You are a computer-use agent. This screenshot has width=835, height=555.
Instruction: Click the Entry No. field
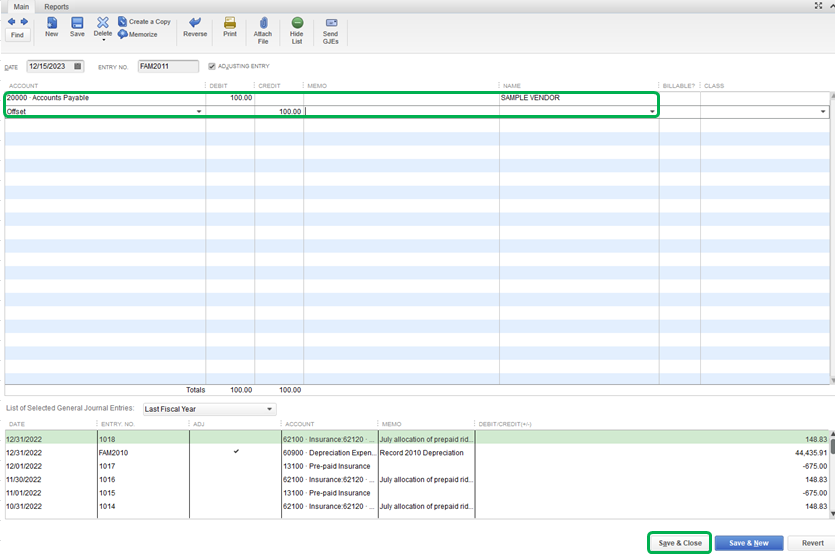[x=168, y=66]
